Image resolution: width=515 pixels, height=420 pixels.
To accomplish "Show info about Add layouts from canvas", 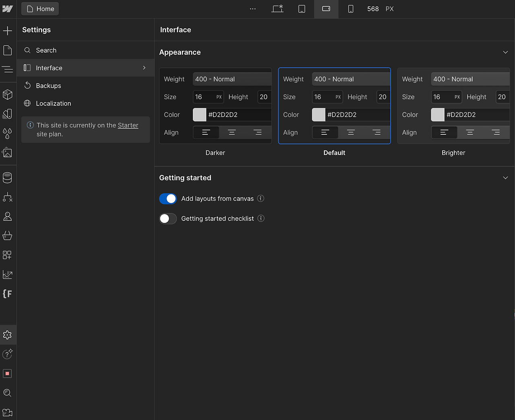I will (261, 198).
